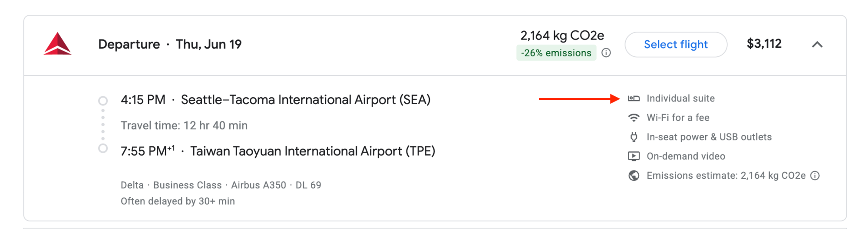Open info icon beside -26% emissions

606,53
